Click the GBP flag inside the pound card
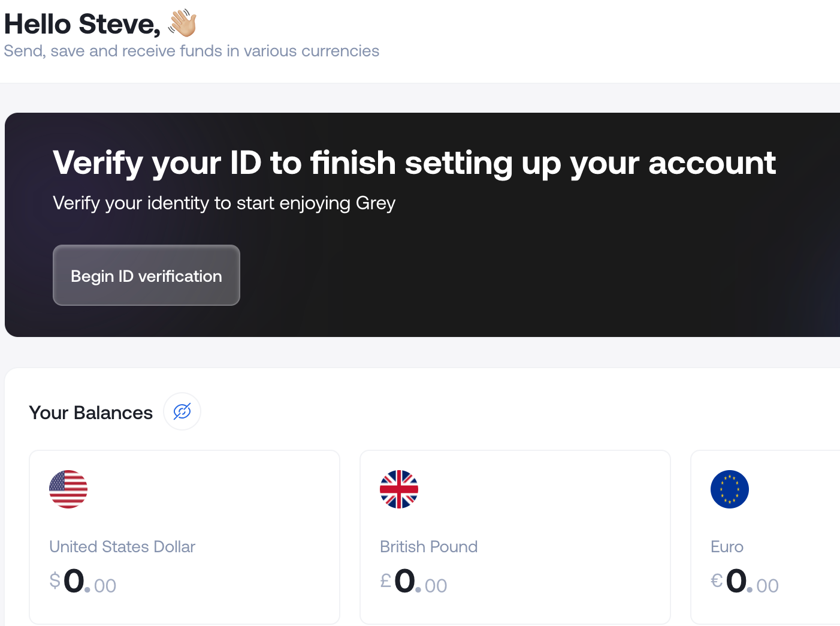This screenshot has height=626, width=840. point(398,489)
